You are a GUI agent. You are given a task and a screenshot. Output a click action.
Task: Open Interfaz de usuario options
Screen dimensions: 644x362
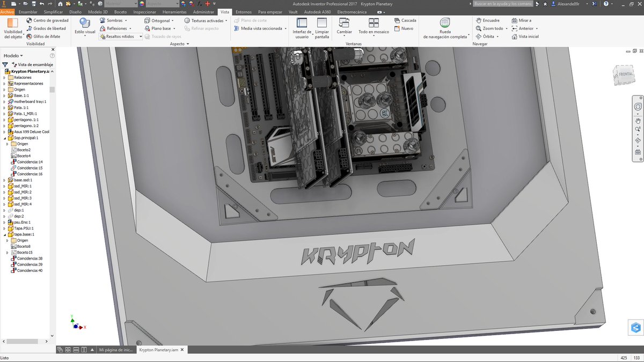click(x=302, y=28)
